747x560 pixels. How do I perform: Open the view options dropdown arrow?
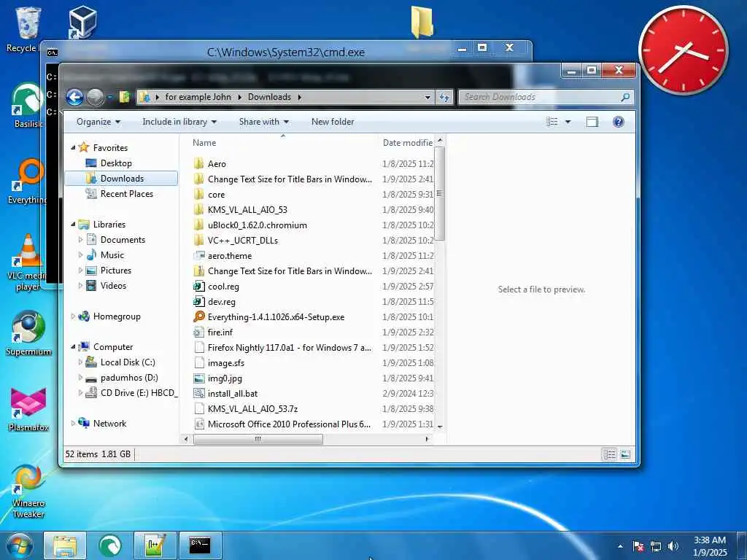[568, 122]
